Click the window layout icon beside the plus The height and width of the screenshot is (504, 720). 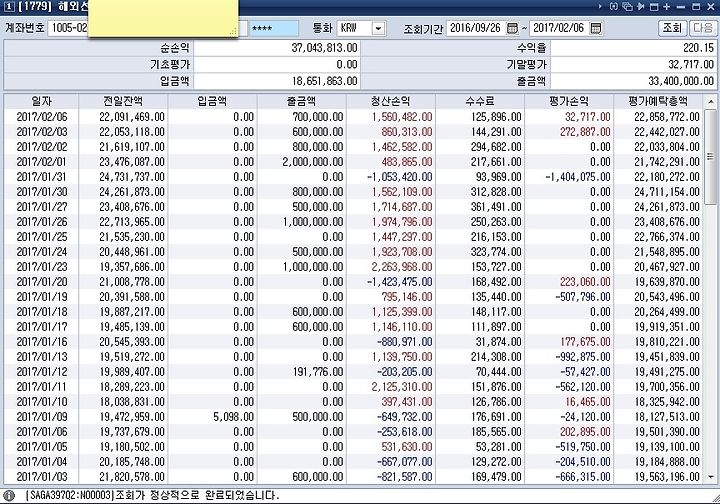(x=654, y=7)
